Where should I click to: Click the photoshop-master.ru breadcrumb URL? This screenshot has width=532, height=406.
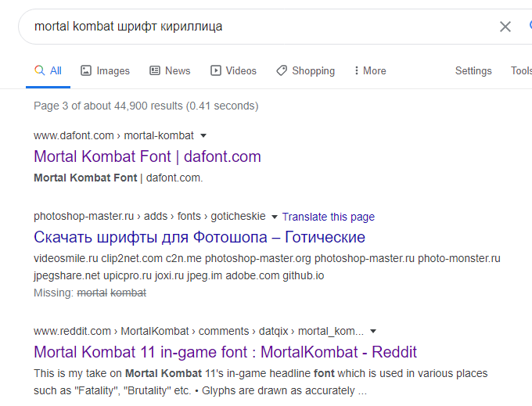(x=149, y=216)
